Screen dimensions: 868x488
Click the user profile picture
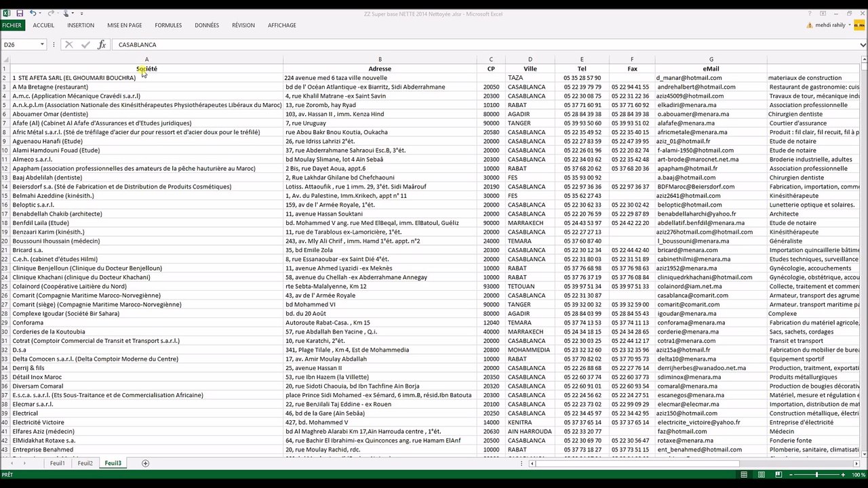click(859, 25)
